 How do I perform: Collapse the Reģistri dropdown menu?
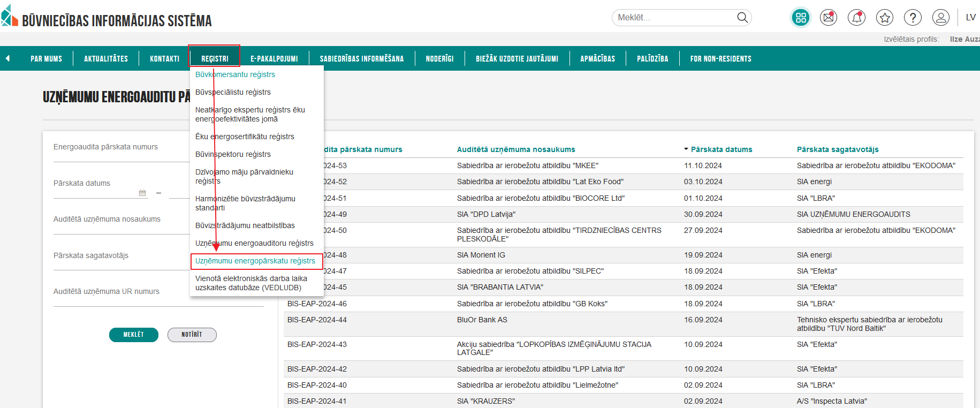click(x=215, y=58)
